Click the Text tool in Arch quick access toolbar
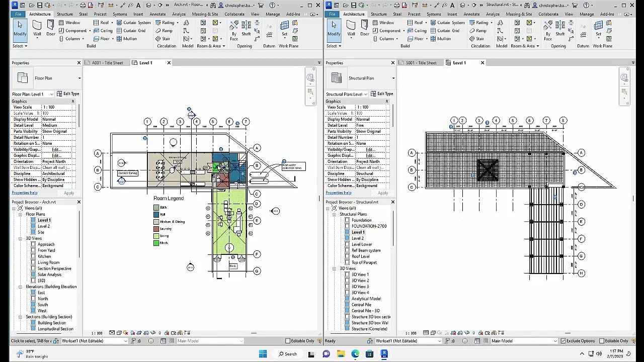This screenshot has width=644, height=362. [138, 5]
